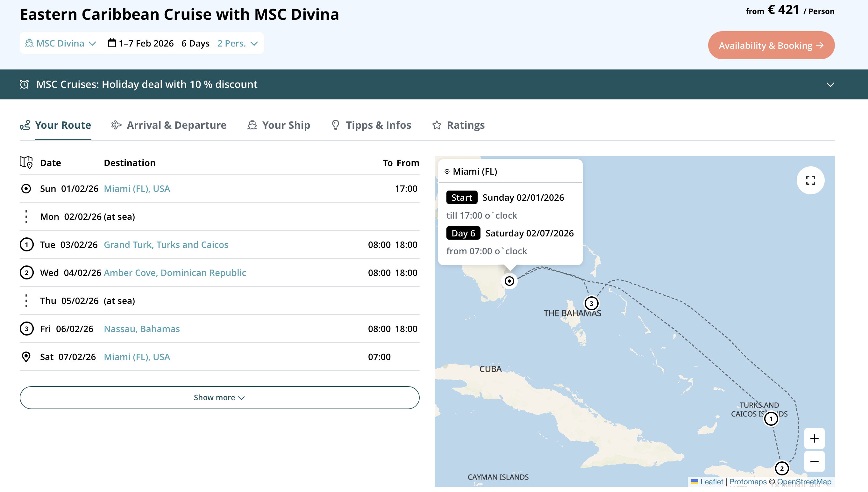
Task: Switch to the Your Ship tab
Action: 279,125
